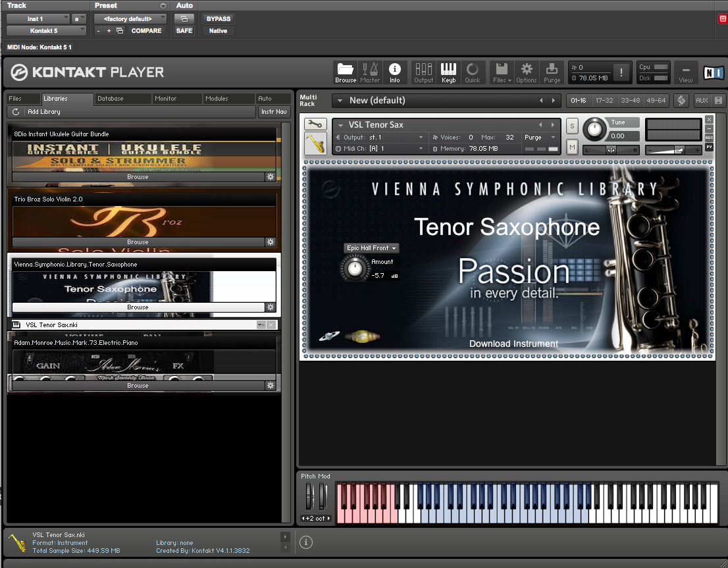This screenshot has width=728, height=568.
Task: Click the NI logo in the Kontakt toolbar
Action: pos(713,72)
